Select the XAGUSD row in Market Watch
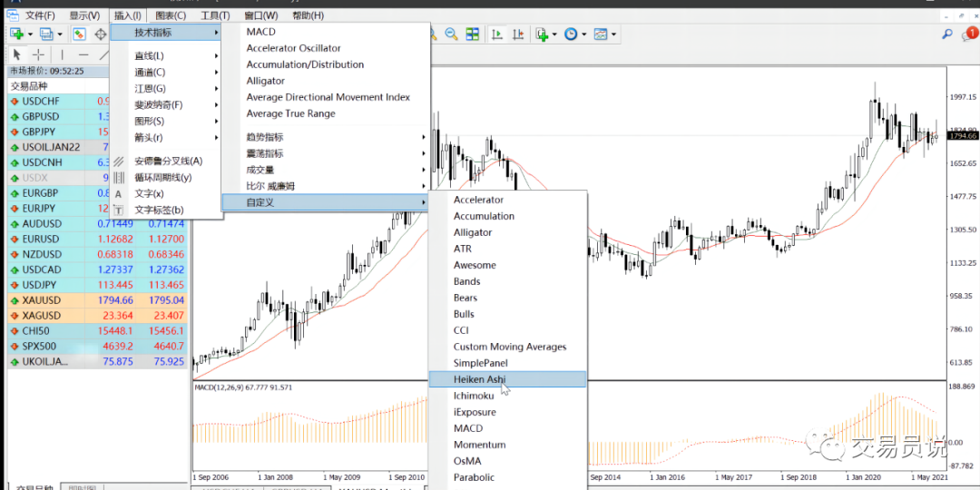 pos(97,316)
